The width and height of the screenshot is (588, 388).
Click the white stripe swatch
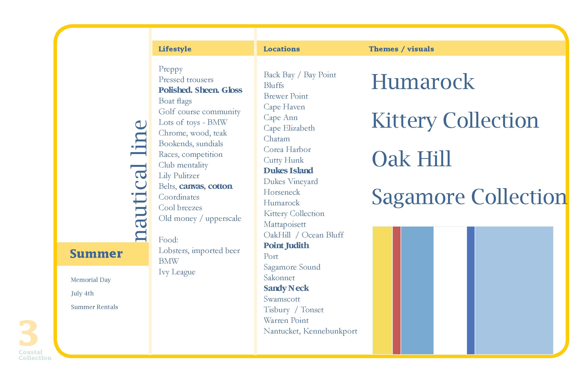450,290
